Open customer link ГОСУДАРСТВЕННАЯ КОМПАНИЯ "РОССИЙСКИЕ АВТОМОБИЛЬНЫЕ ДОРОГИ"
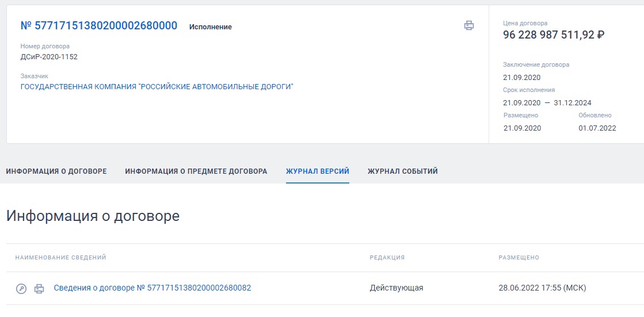644x317 pixels. [x=157, y=87]
